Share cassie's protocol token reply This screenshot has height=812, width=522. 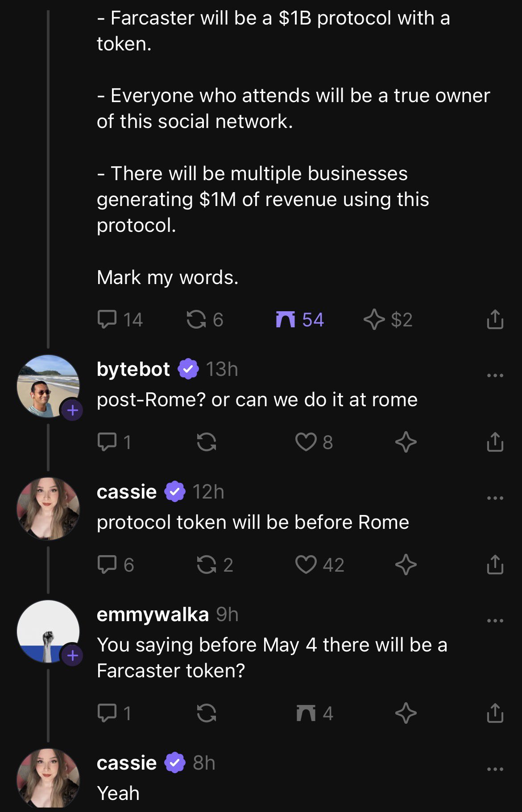(495, 565)
